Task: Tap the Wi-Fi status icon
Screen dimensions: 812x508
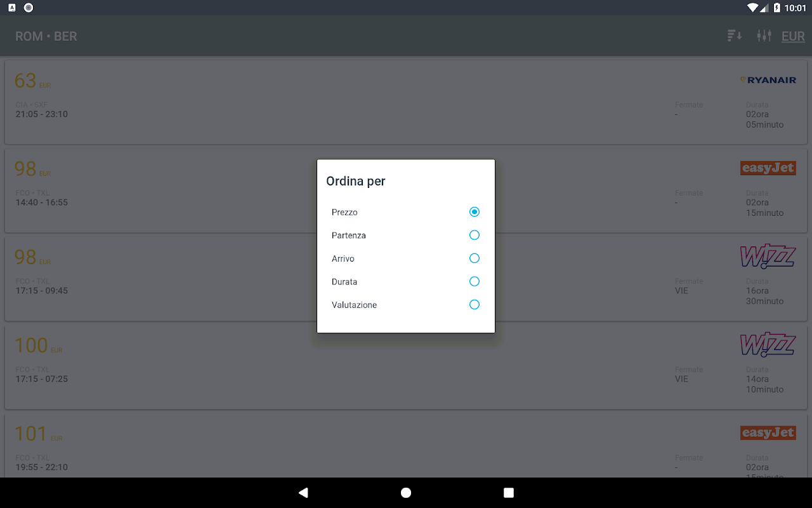Action: (x=753, y=8)
